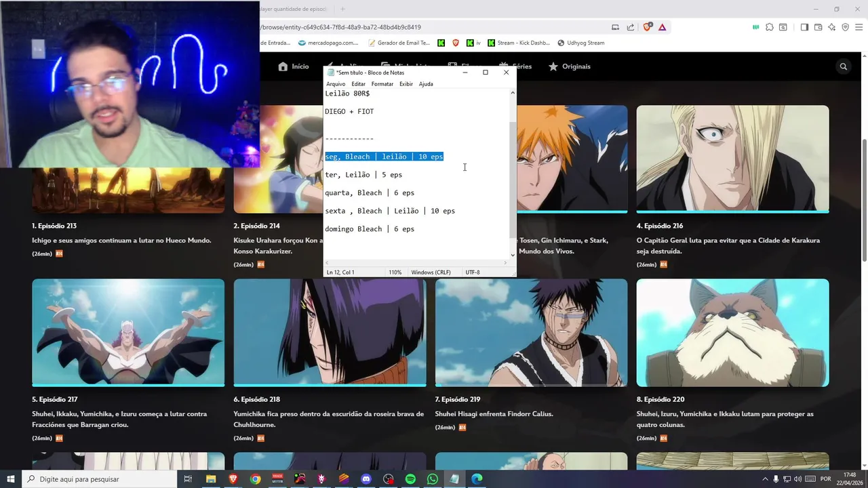This screenshot has height=488, width=868.
Task: Open Microsoft Edge from the taskbar
Action: pyautogui.click(x=477, y=479)
